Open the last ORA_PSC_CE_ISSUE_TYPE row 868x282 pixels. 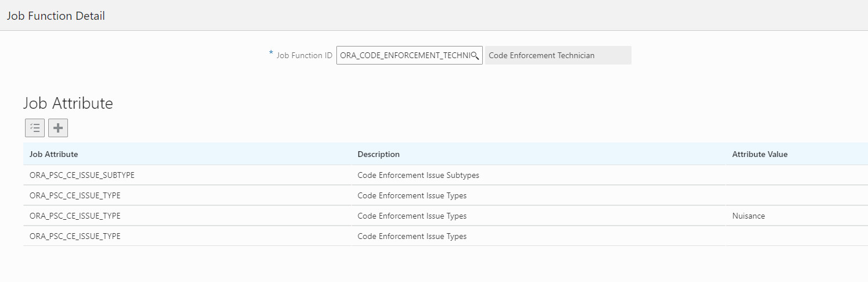(75, 236)
